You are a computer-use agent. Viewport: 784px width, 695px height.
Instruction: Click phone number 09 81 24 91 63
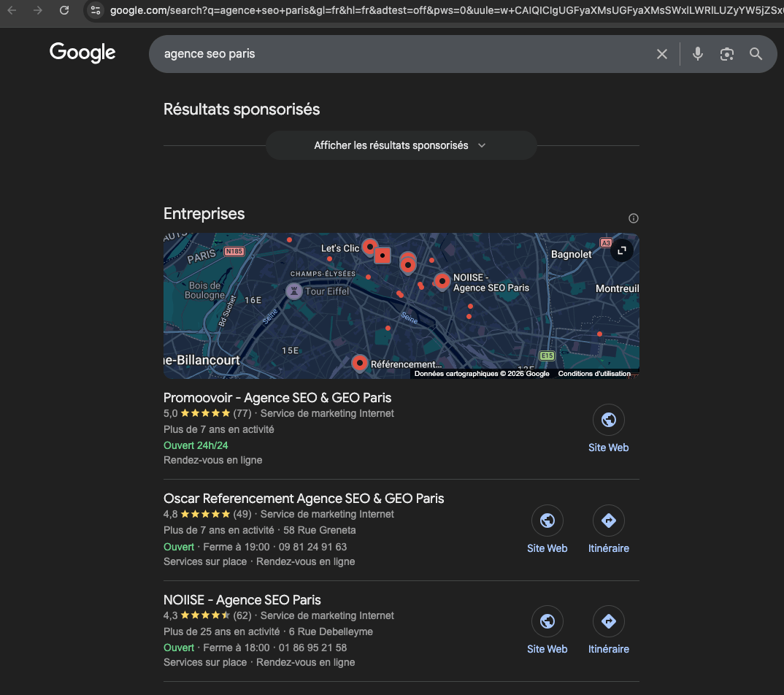(x=312, y=547)
